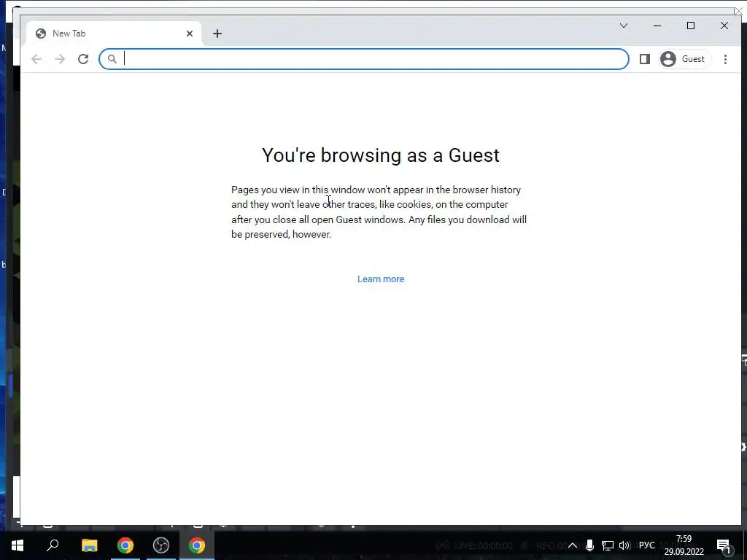Open OBS Studio from the taskbar
The image size is (747, 560).
coord(161,545)
